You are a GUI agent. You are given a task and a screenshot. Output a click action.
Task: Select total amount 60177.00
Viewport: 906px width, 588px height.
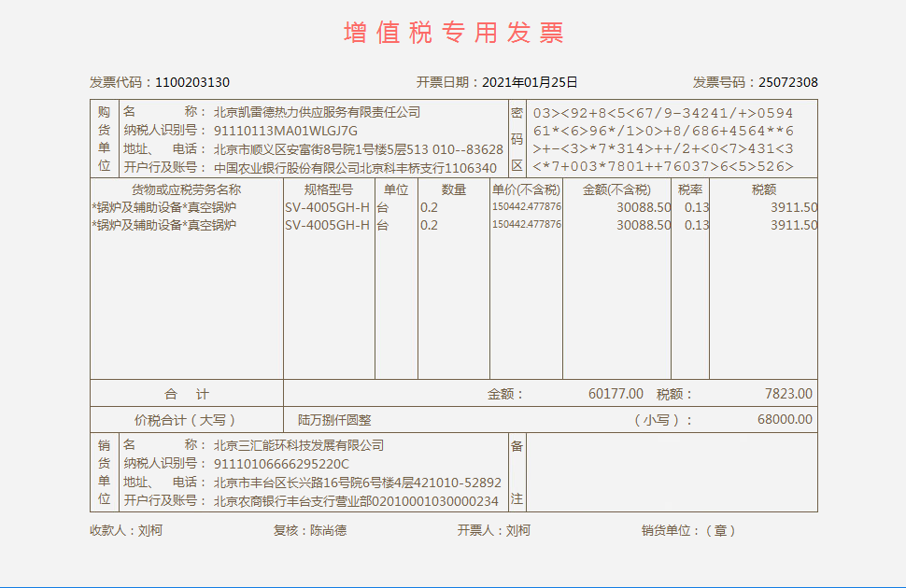616,394
